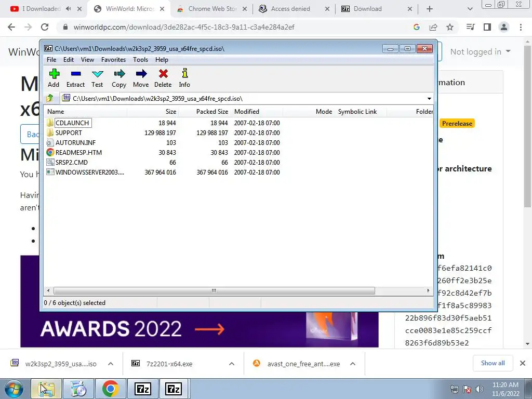Sort by the Packed Size column header

(205, 112)
